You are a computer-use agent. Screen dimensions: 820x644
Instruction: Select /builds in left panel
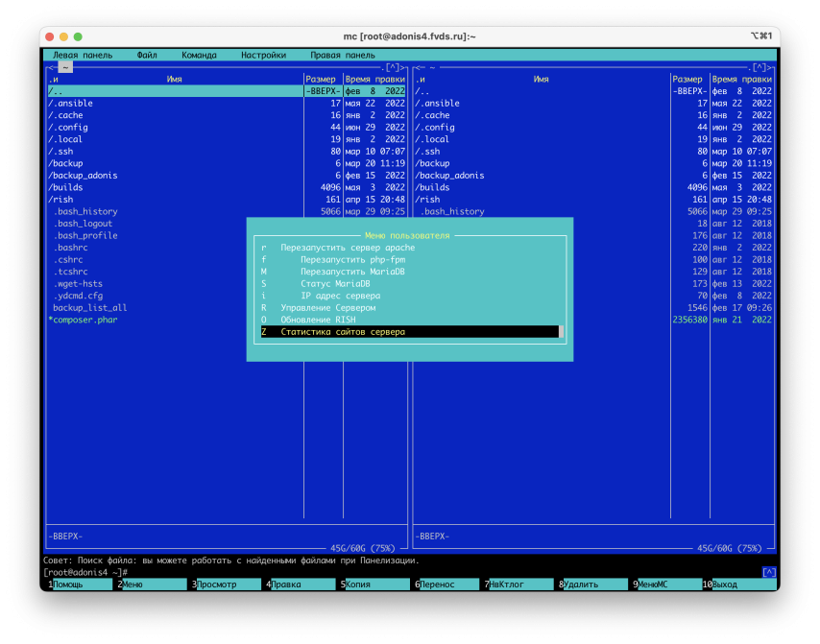pyautogui.click(x=227, y=188)
